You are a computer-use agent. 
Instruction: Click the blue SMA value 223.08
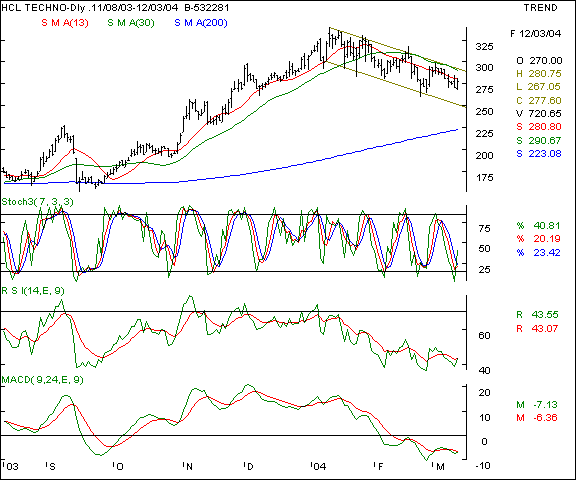545,154
